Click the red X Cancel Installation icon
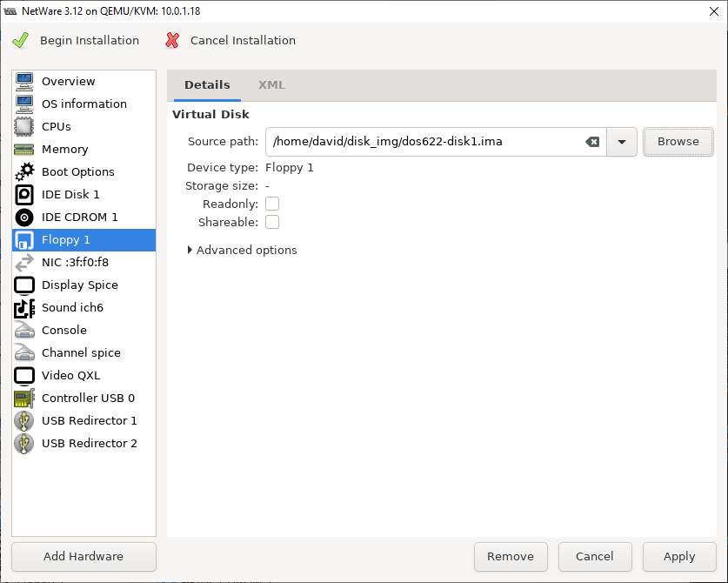Viewport: 728px width, 583px height. point(172,40)
